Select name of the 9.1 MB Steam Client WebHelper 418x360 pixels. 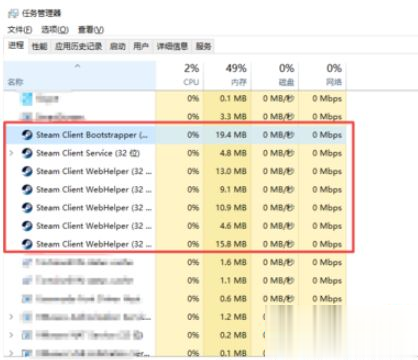coord(94,190)
